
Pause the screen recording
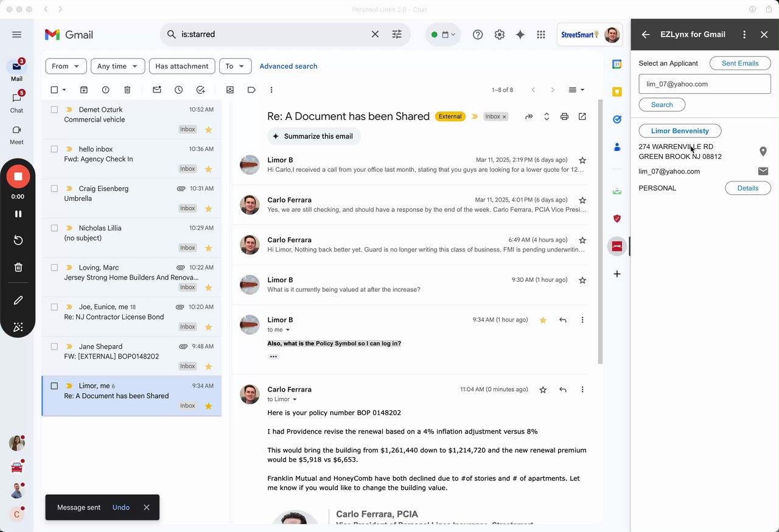pos(18,214)
